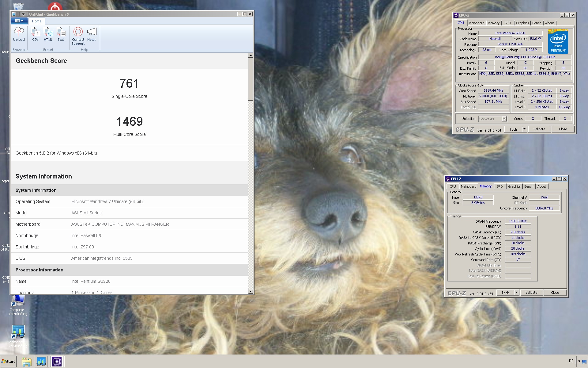Click CAS# Latency 9.0 clocks value
Image resolution: width=588 pixels, height=368 pixels.
[518, 232]
